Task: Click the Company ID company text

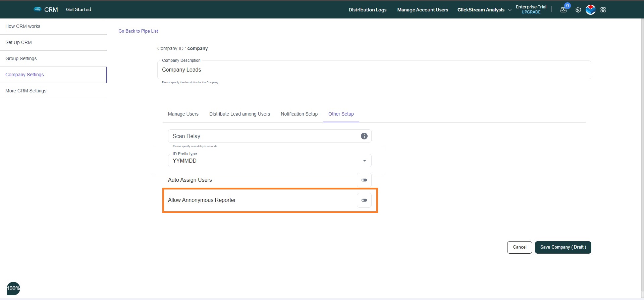Action: pos(182,48)
